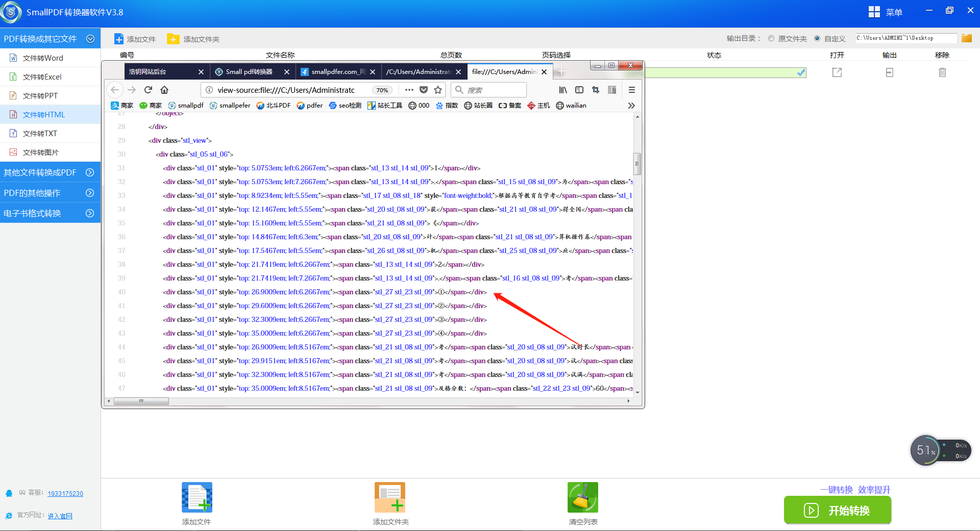The image size is (980, 531).
Task: Switch to the Small pdf转换器 browser tab
Action: pos(249,72)
